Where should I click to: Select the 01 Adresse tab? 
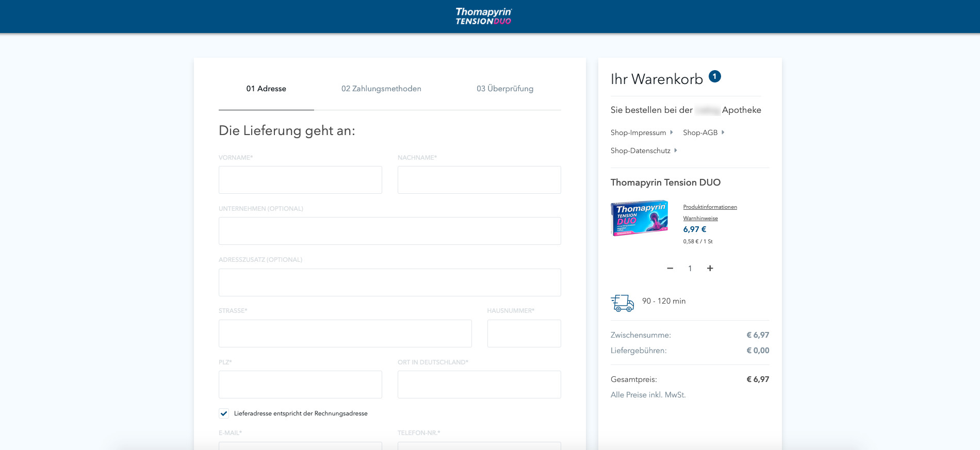(266, 89)
